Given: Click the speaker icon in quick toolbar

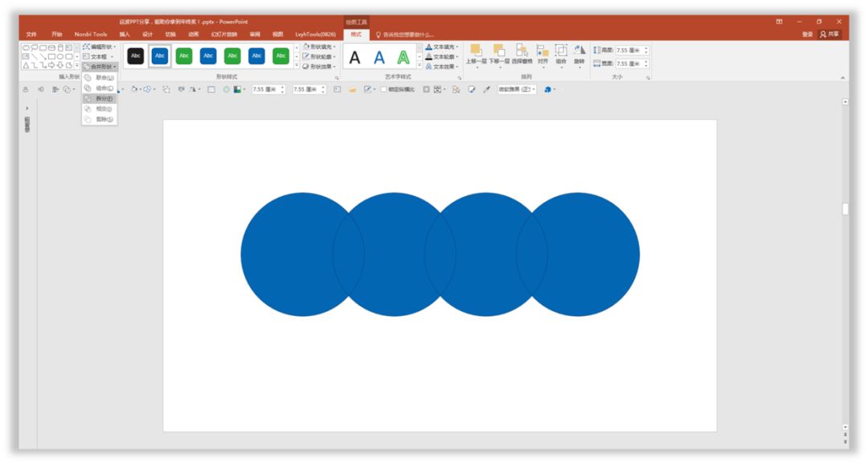Looking at the screenshot, I should click(x=40, y=89).
